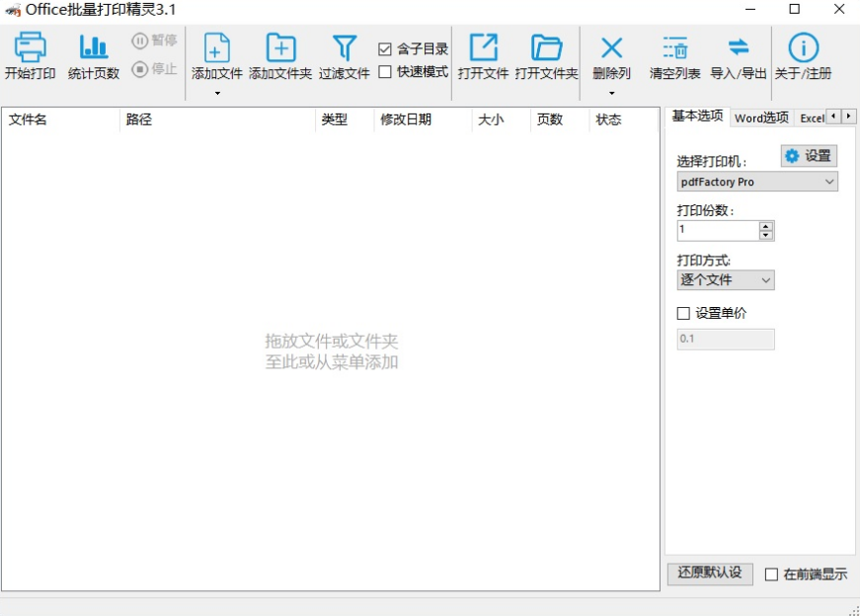Viewport: 860px width, 616px height.
Task: Open the pdfFactory Pro printer dropdown
Action: [x=757, y=182]
